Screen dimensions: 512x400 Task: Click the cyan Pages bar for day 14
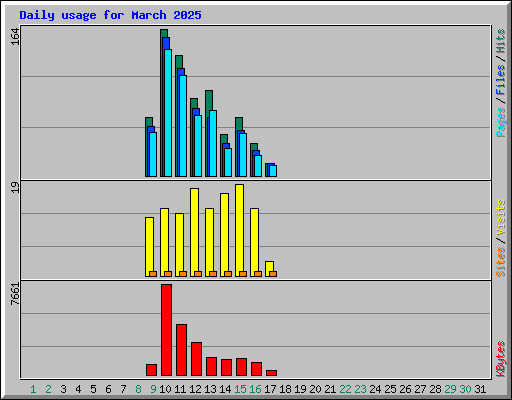228,162
